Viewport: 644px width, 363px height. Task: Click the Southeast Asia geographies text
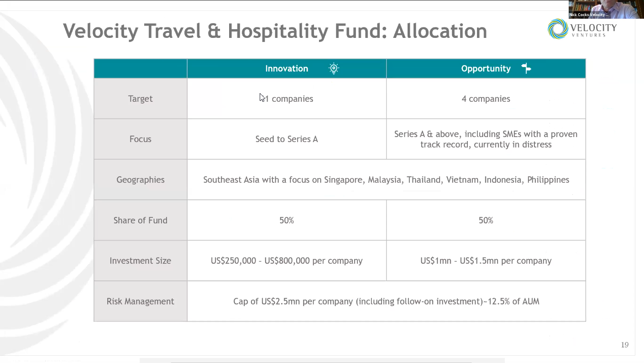(x=386, y=180)
